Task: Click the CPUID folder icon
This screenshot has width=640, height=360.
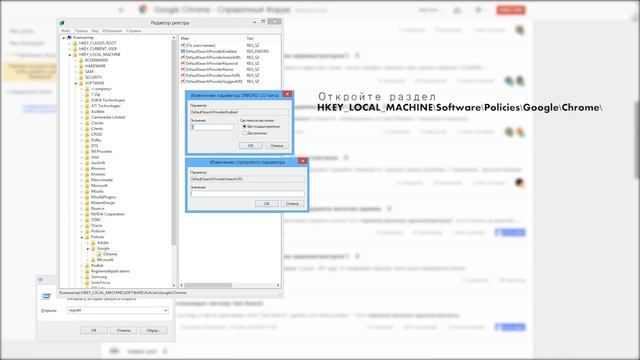Action: pos(87,135)
